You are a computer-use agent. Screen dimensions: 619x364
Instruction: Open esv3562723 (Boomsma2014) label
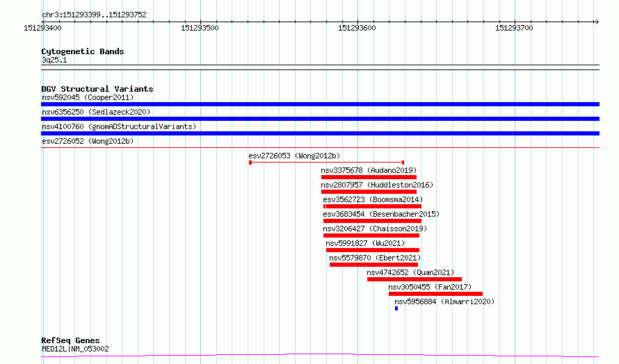(373, 199)
